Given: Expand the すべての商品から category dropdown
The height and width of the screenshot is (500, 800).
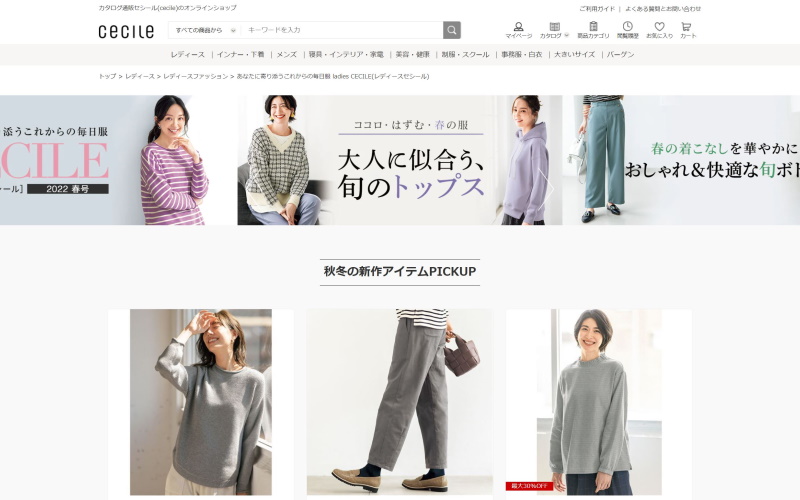Looking at the screenshot, I should click(204, 30).
